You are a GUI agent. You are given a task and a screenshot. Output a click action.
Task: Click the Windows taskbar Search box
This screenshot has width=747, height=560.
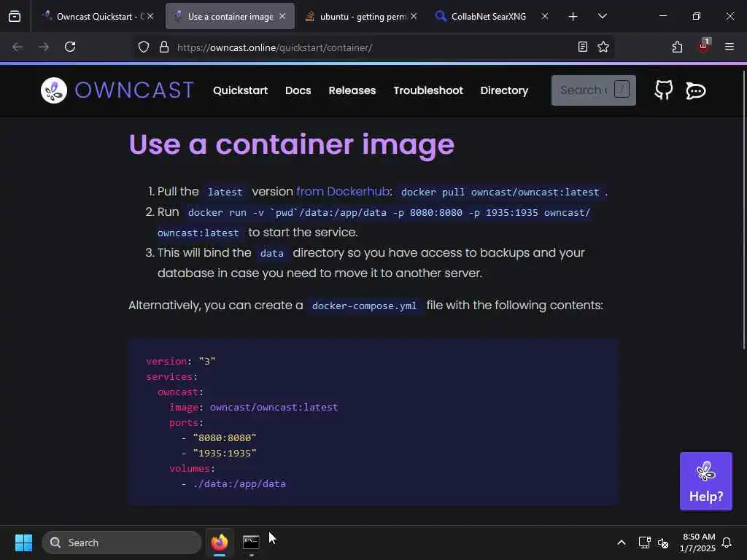122,542
